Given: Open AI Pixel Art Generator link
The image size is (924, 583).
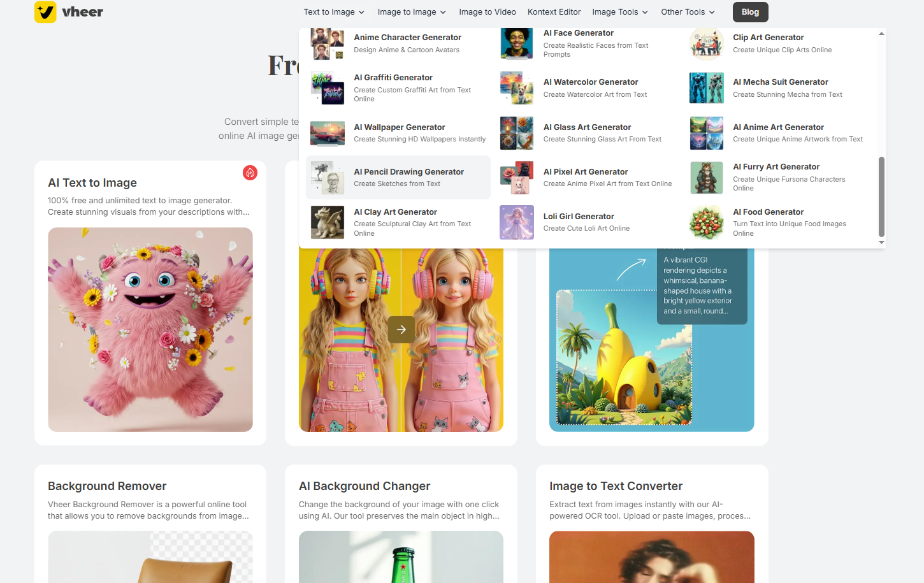Looking at the screenshot, I should pos(586,172).
